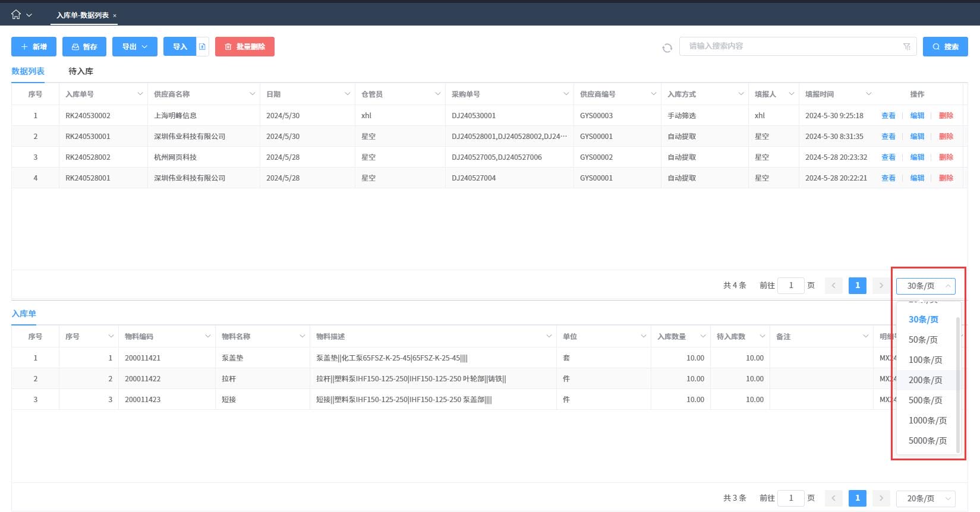Screen dimensions: 980x512
Task: Open 物料描述 column header dropdown
Action: (549, 336)
